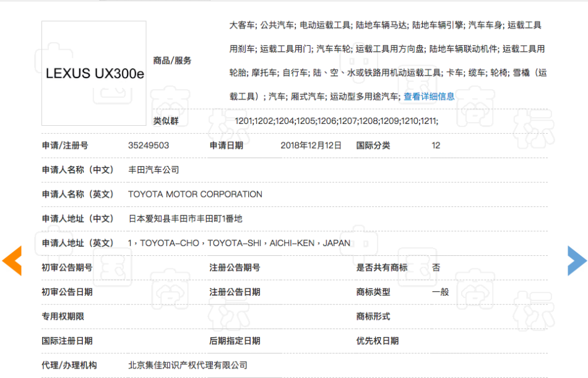
Task: Click trademark type value 一般
Action: (x=440, y=292)
